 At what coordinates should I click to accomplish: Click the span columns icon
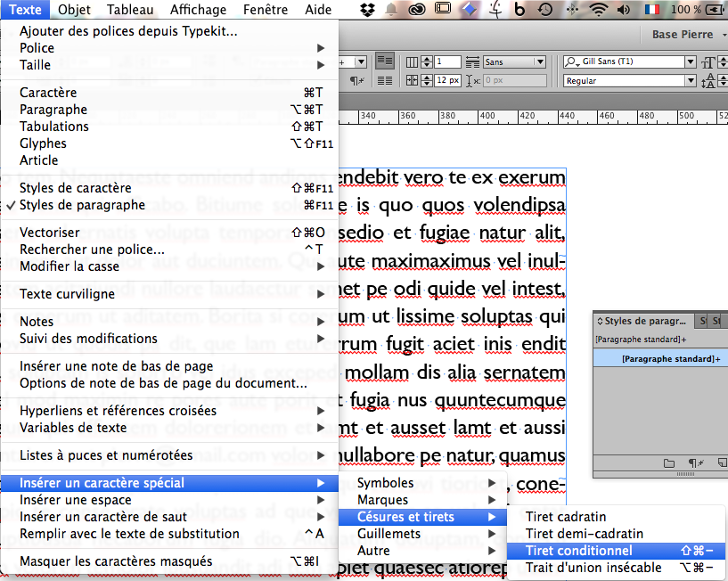(x=472, y=61)
